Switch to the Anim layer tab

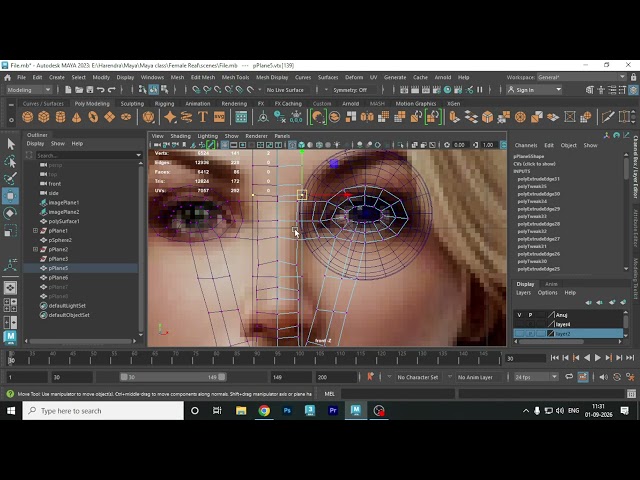[x=551, y=284]
